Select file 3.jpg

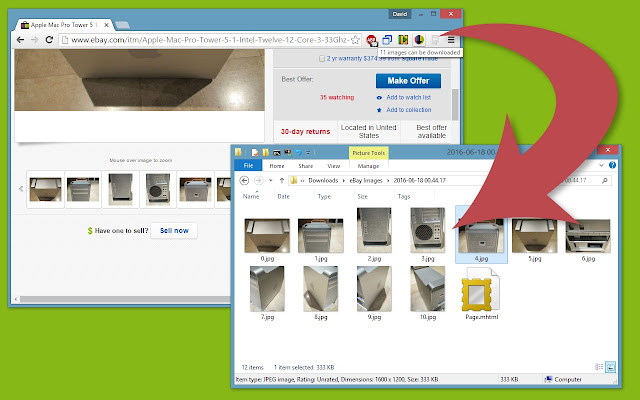428,235
